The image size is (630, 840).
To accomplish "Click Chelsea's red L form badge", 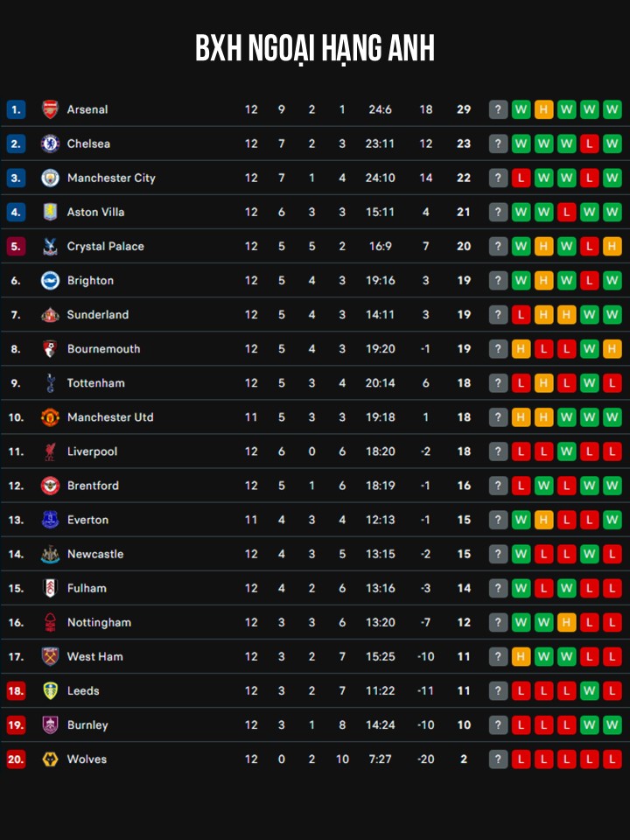I will (x=589, y=143).
